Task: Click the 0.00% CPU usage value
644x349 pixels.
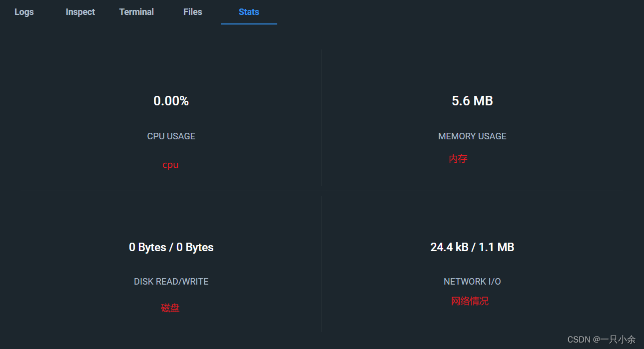Action: point(171,101)
